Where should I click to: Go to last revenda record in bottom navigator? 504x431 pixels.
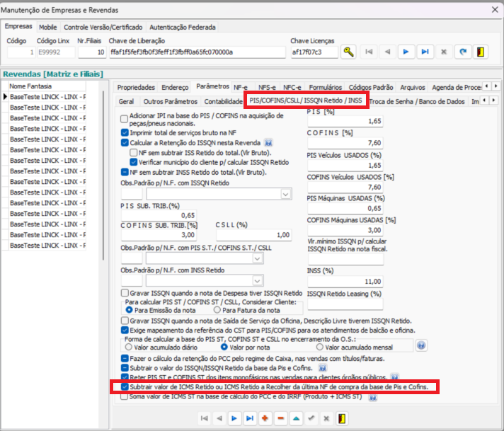pyautogui.click(x=250, y=418)
